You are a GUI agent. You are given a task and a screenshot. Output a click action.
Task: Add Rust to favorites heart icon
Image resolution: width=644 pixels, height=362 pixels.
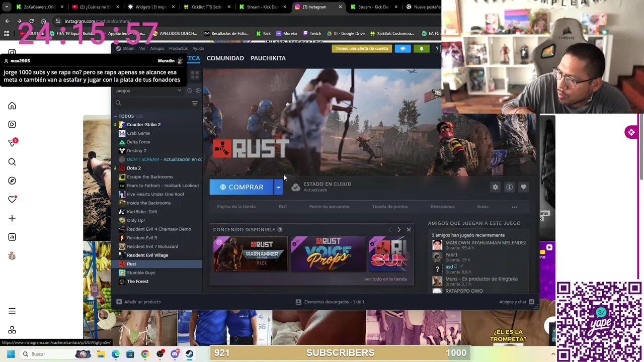[x=523, y=187]
